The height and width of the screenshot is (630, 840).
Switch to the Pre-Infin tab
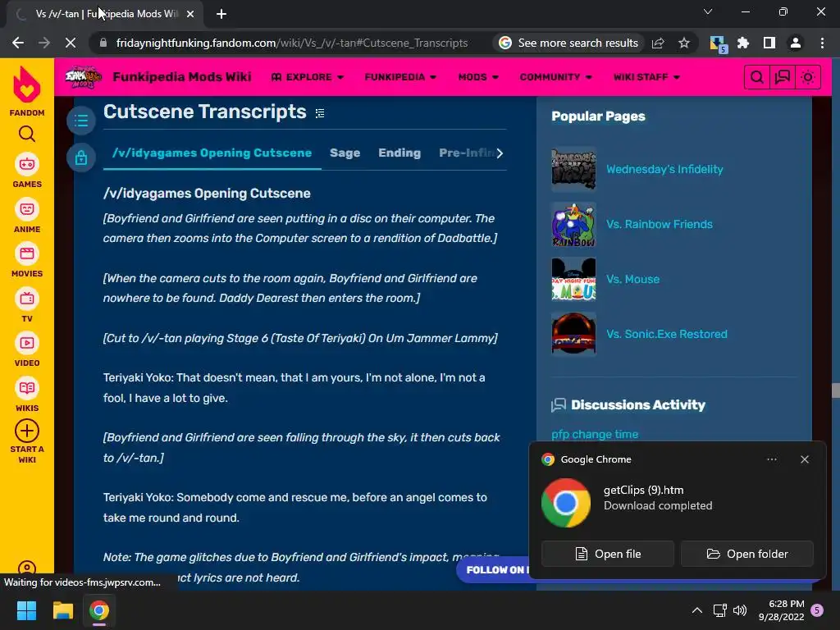[x=465, y=153]
